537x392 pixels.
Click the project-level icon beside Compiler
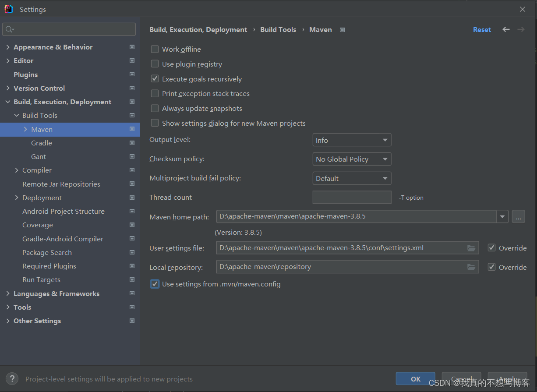tap(132, 170)
